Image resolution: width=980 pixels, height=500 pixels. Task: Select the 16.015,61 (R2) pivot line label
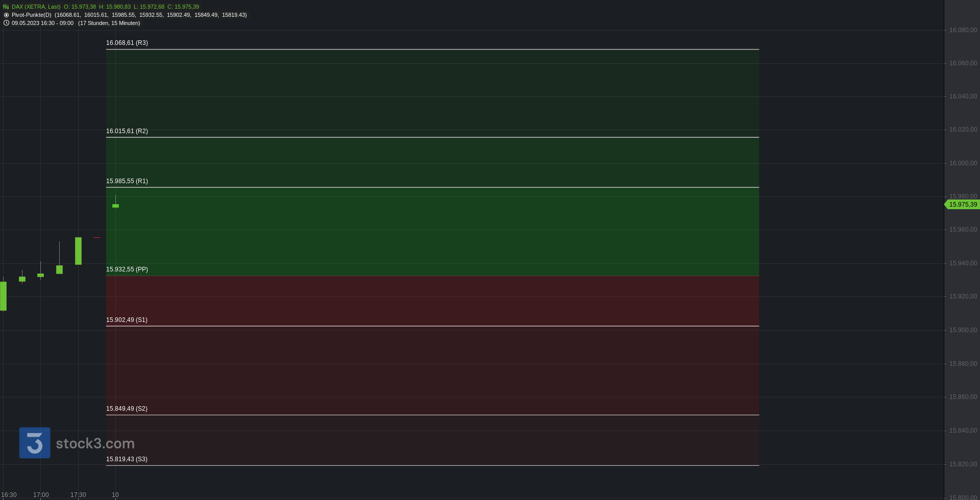click(x=127, y=131)
